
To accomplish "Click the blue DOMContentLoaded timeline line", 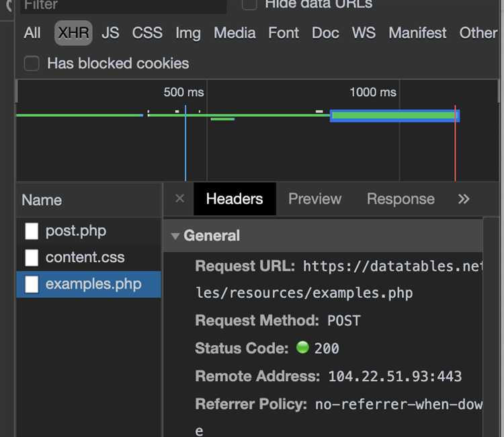I will 185,143.
